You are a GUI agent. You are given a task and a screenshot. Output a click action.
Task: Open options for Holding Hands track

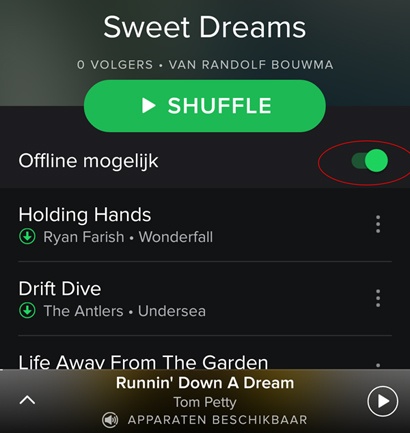tap(378, 224)
